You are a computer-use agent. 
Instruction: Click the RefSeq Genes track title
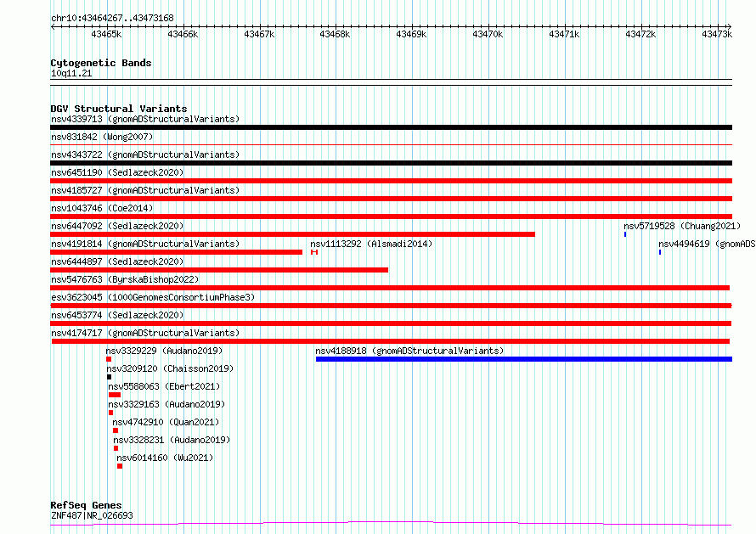[86, 506]
